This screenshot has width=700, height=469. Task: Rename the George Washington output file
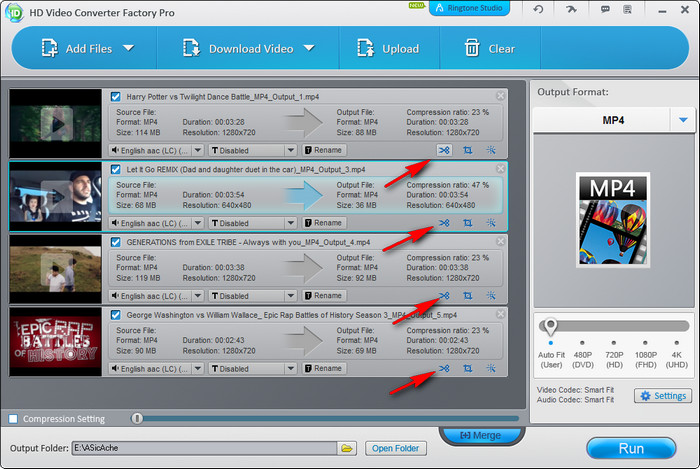point(324,368)
